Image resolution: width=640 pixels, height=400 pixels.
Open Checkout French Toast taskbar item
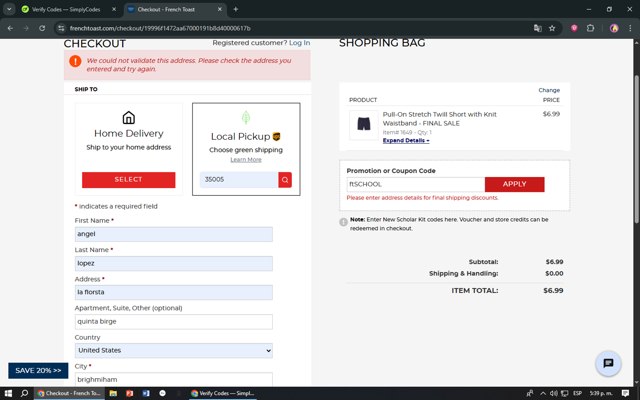pos(69,393)
